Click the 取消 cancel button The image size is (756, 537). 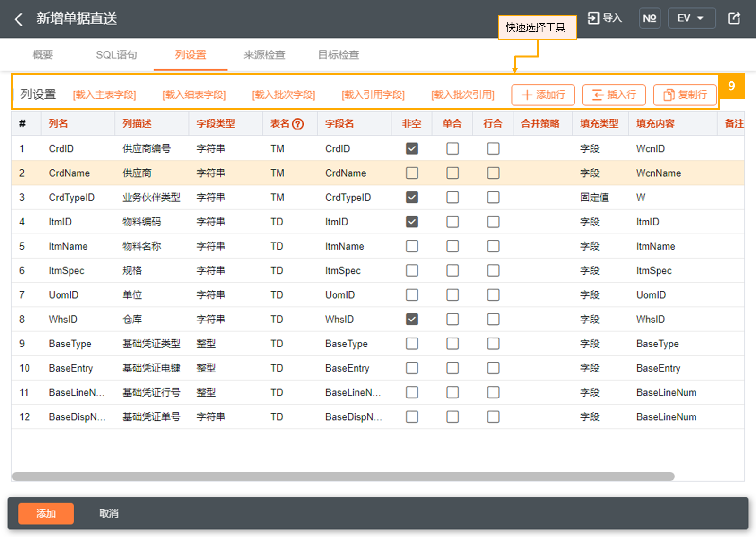tap(109, 513)
